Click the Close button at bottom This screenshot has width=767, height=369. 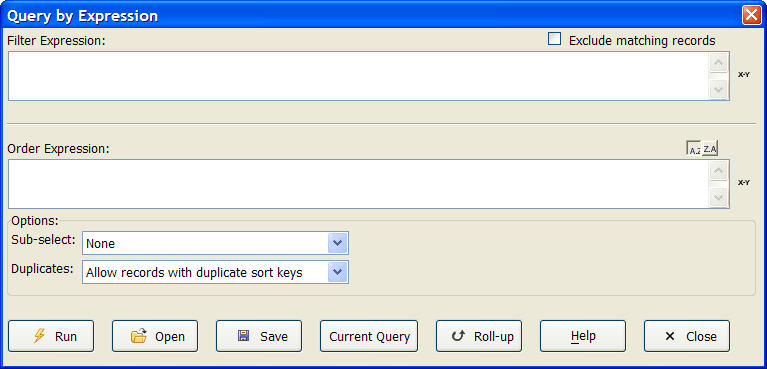coord(687,336)
